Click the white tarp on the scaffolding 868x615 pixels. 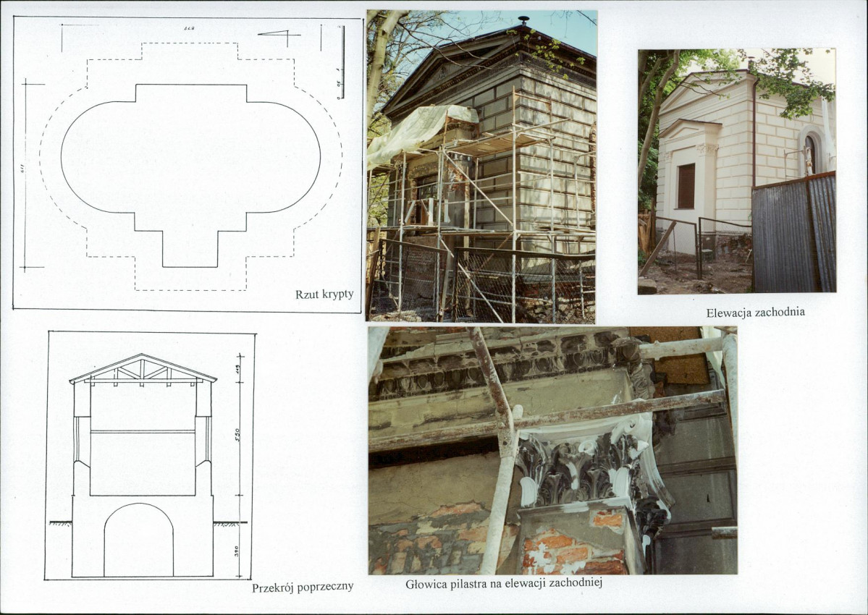(416, 132)
